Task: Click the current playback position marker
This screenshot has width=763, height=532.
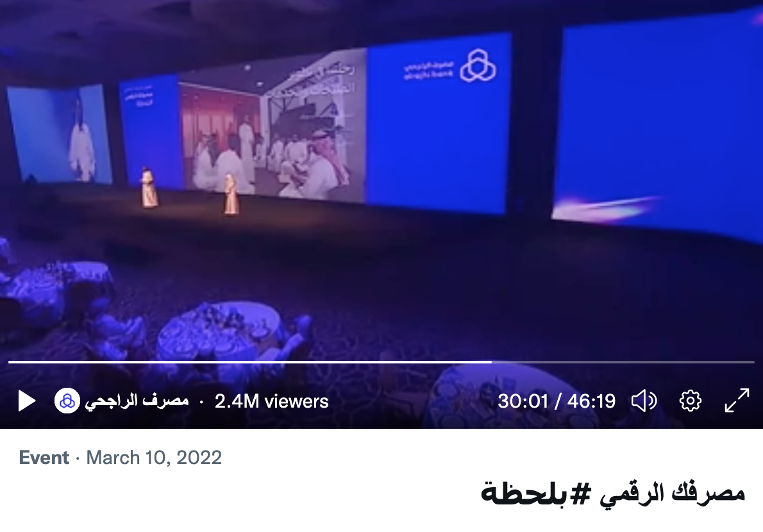Action: pyautogui.click(x=492, y=362)
